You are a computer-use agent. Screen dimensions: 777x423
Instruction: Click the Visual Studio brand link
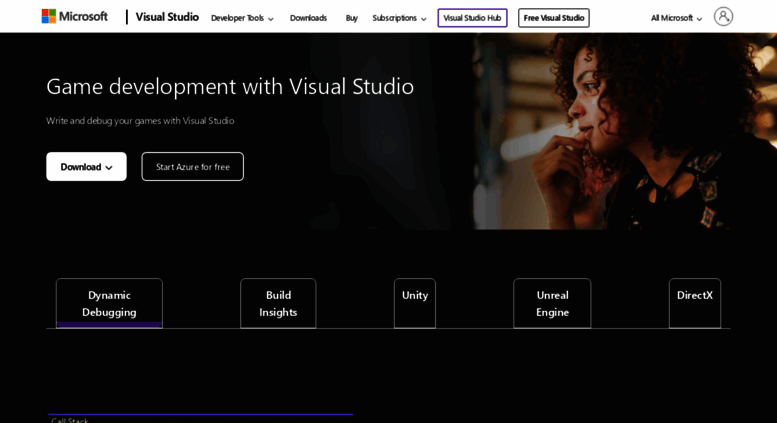(167, 17)
